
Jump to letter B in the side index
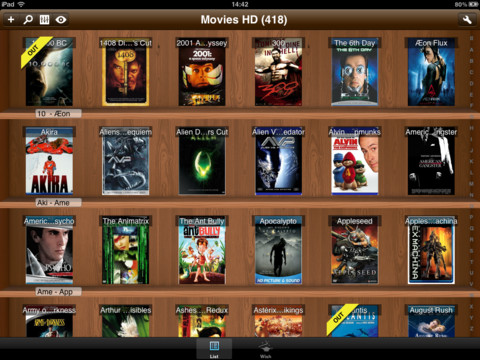[471, 61]
